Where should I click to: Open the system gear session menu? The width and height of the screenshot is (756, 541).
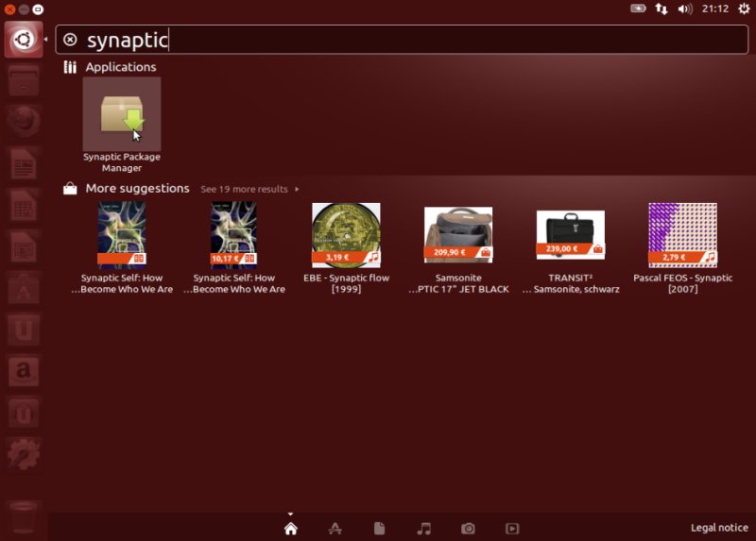744,8
